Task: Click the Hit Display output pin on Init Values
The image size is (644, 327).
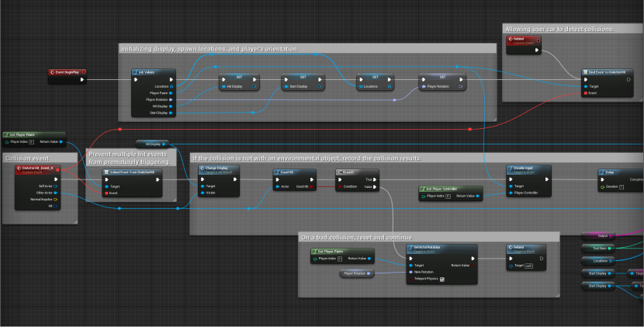Action: point(171,106)
